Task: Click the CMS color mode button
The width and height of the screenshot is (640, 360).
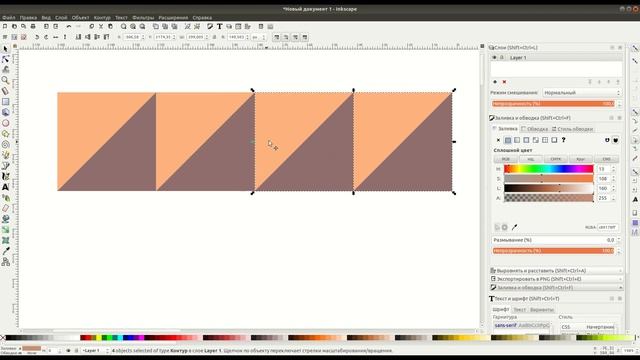Action: [x=606, y=159]
